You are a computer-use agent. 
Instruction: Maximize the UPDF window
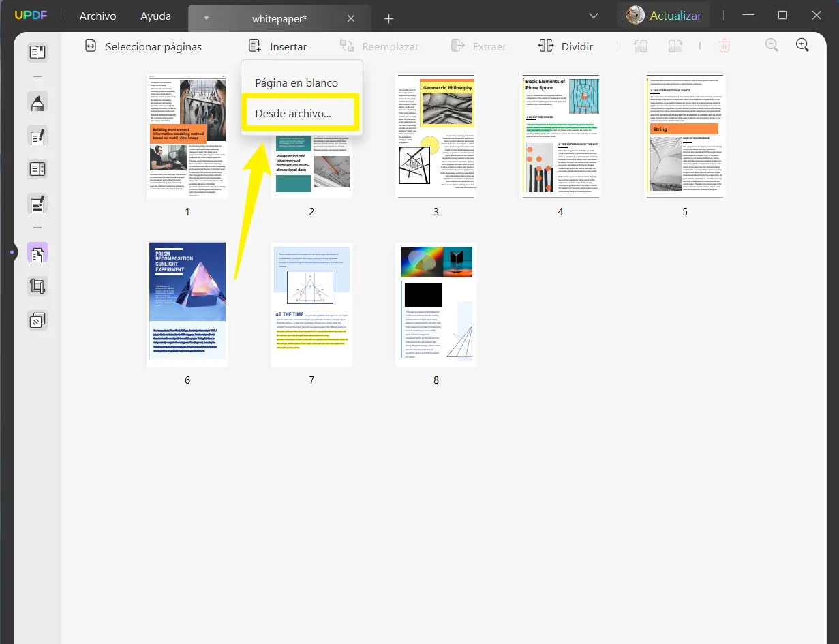pyautogui.click(x=782, y=15)
